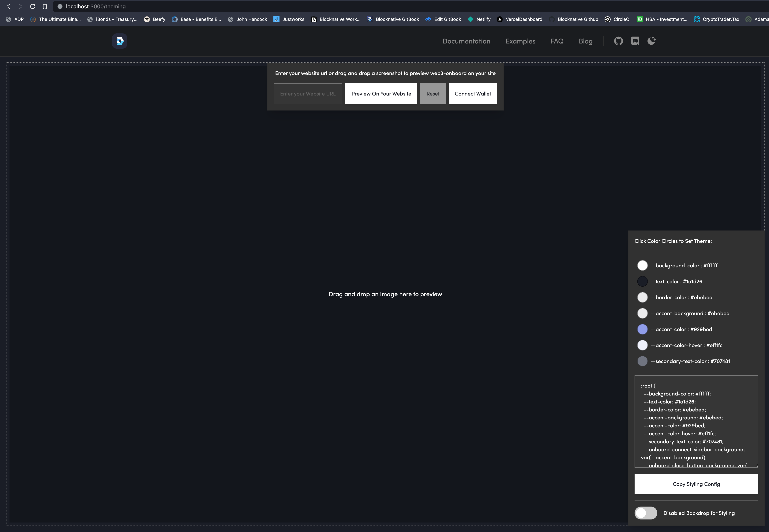Click the web3-onboard logo icon
The width and height of the screenshot is (769, 532).
coord(119,41)
